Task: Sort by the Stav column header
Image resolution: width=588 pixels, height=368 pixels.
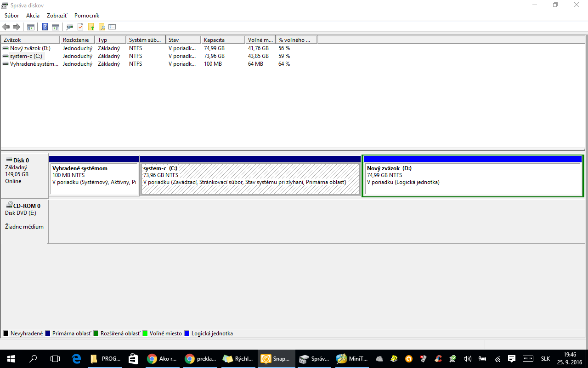Action: pyautogui.click(x=183, y=40)
